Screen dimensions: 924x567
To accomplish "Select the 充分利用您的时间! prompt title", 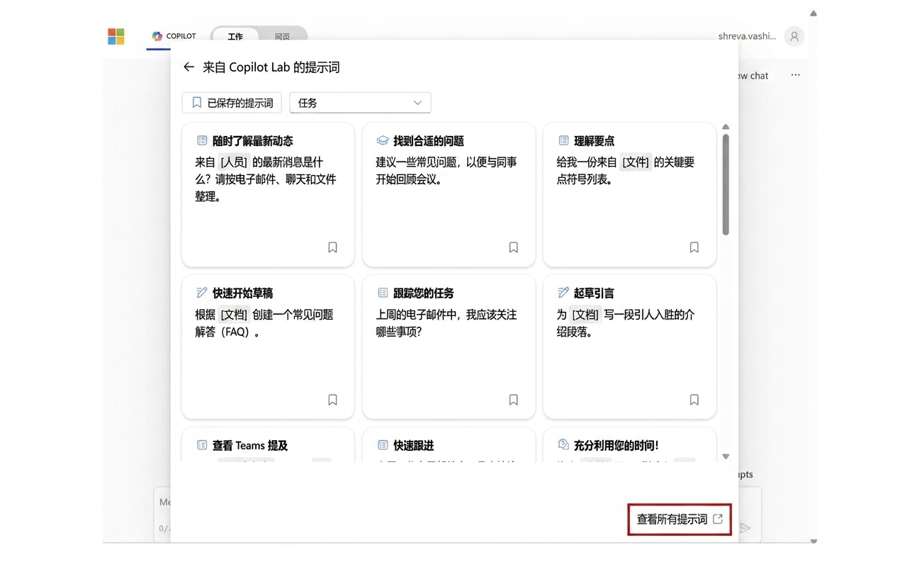I will click(616, 445).
